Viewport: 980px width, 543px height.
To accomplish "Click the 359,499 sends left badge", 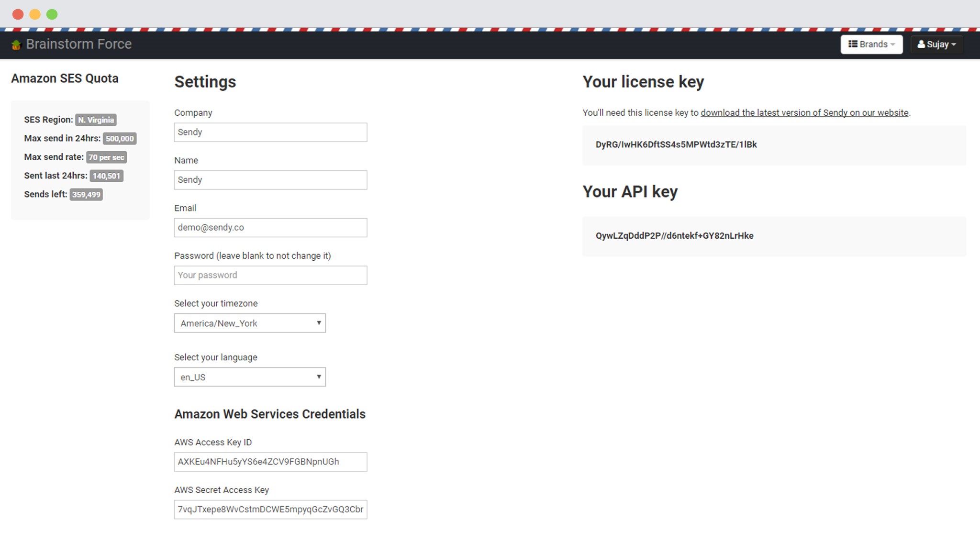I will tap(86, 195).
